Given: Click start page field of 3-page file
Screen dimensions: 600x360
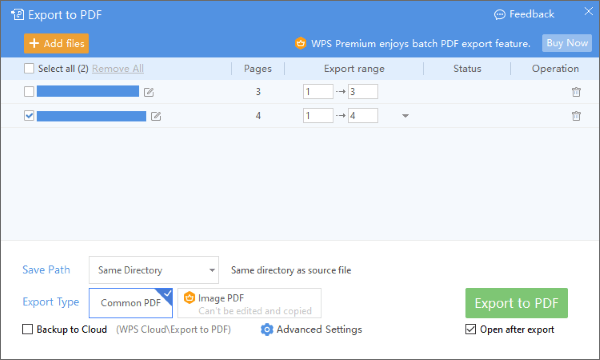Looking at the screenshot, I should pos(318,92).
